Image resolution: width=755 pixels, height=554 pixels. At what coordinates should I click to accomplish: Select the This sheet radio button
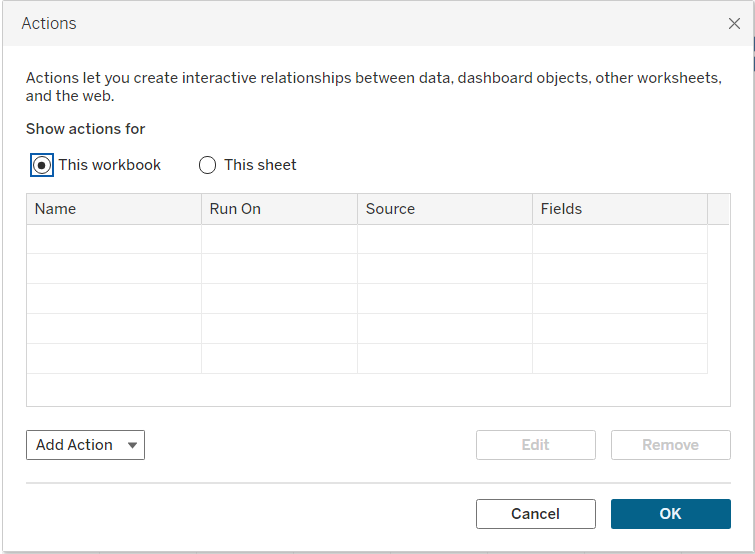point(208,165)
